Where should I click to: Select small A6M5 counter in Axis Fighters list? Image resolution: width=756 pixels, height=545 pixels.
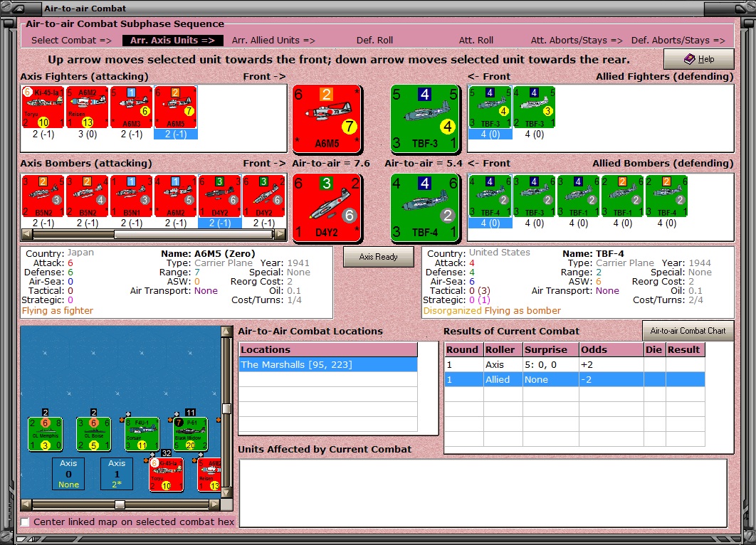point(176,107)
